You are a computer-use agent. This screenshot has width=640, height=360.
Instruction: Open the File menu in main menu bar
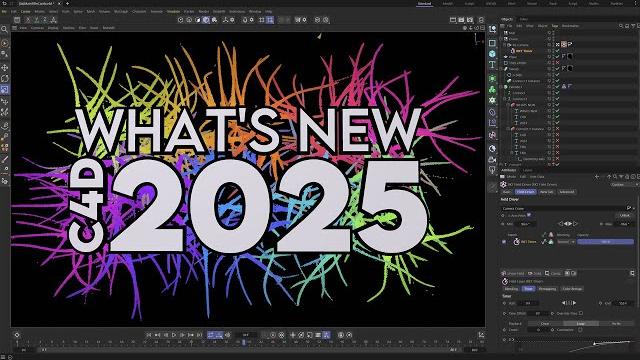4,11
